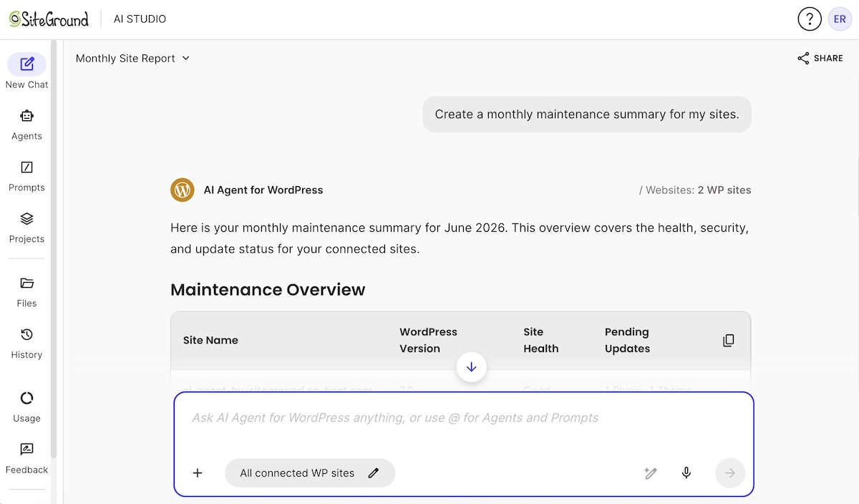Click the Pending Updates column header
This screenshot has width=859, height=504.
pos(627,341)
